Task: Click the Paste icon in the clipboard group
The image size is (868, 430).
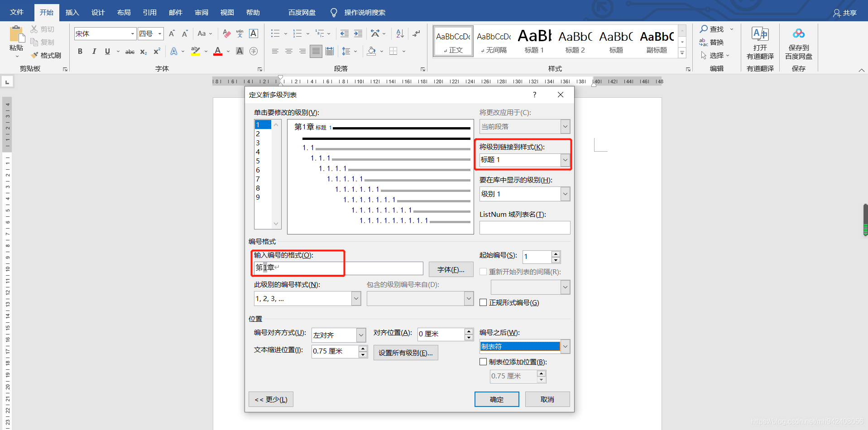Action: click(16, 34)
